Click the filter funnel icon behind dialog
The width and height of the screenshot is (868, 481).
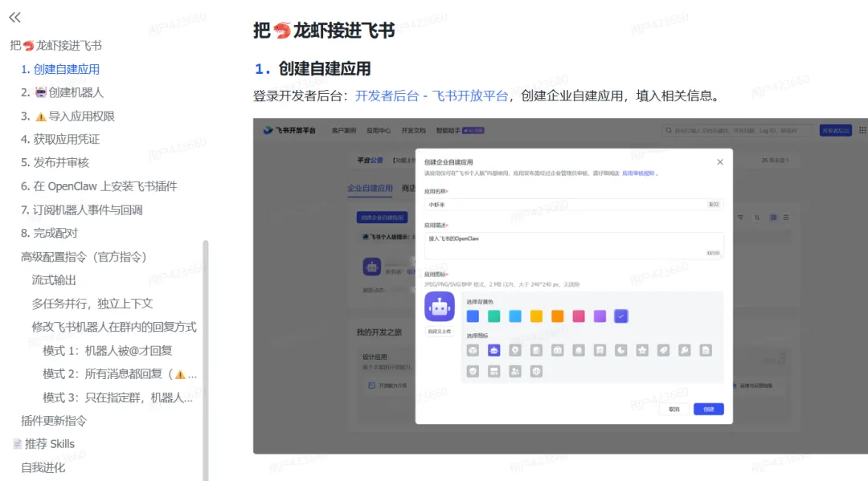click(740, 218)
